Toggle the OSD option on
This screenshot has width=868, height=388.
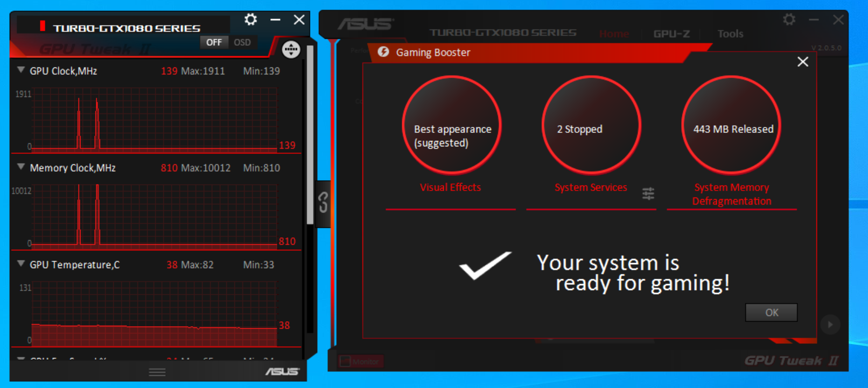tap(242, 43)
